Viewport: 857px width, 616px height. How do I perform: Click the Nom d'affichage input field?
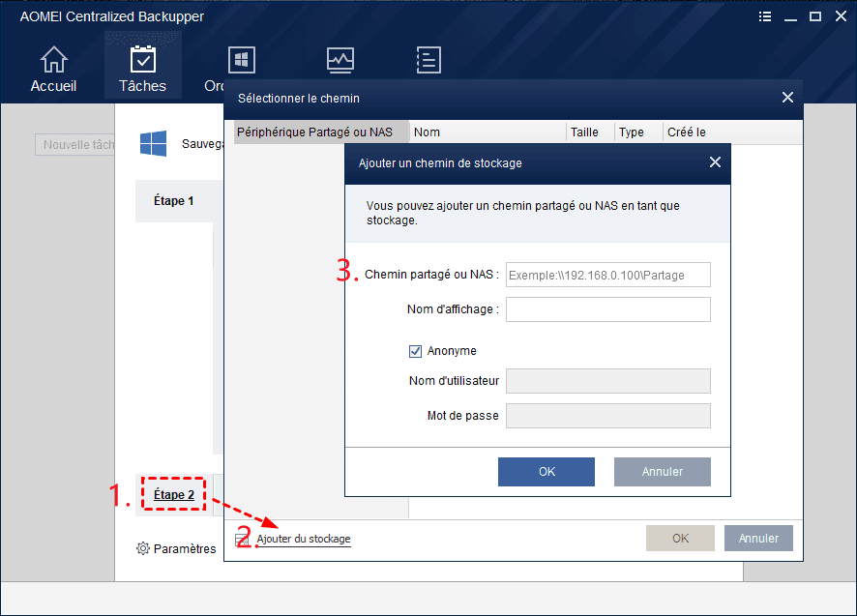coord(607,309)
